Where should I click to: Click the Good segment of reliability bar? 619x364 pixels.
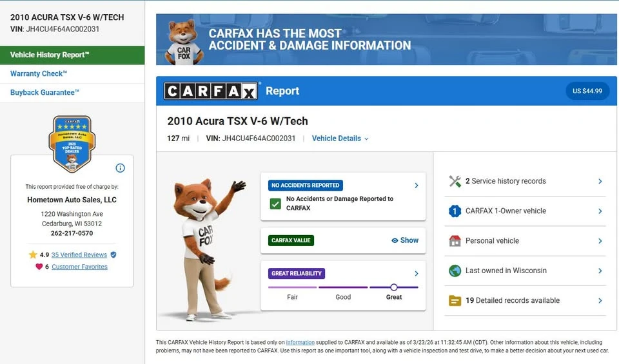pyautogui.click(x=343, y=287)
